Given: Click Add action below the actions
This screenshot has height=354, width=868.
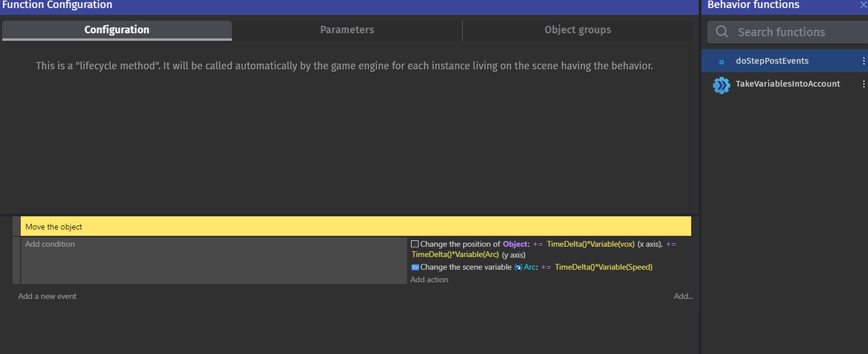Looking at the screenshot, I should (x=428, y=279).
